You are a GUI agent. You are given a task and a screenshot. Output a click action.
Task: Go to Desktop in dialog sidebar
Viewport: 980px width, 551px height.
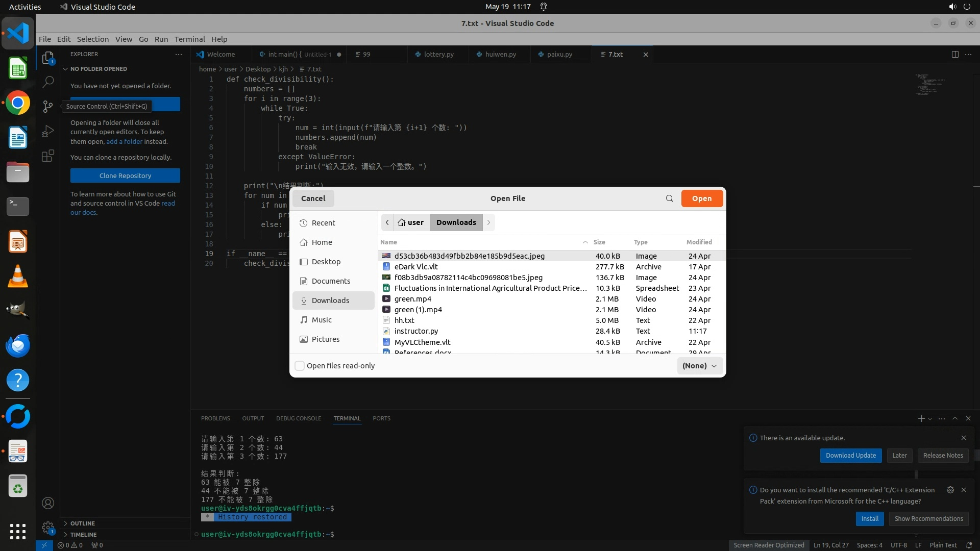pos(326,262)
